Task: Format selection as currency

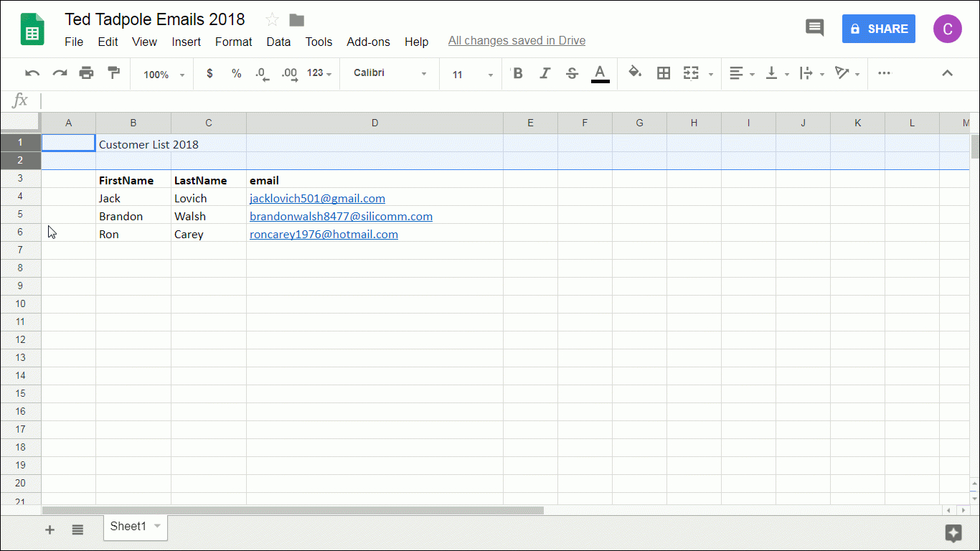Action: pos(209,73)
